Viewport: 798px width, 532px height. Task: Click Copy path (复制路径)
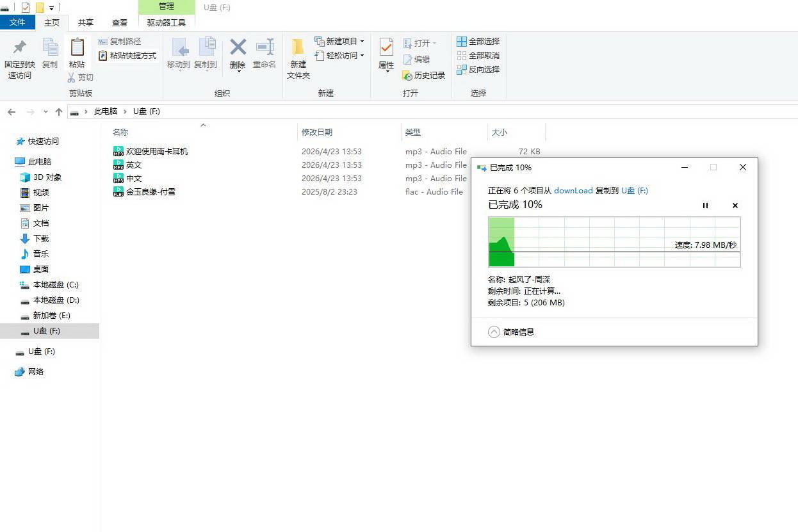point(120,41)
